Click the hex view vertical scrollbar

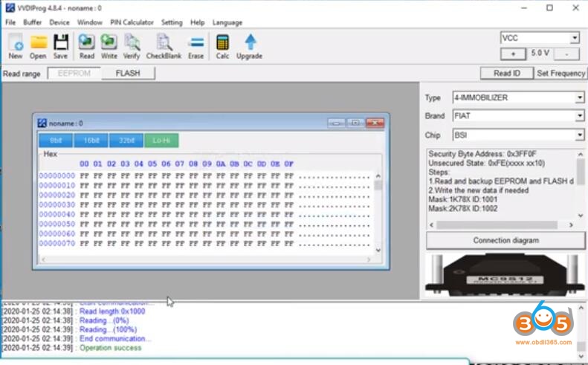pyautogui.click(x=378, y=213)
